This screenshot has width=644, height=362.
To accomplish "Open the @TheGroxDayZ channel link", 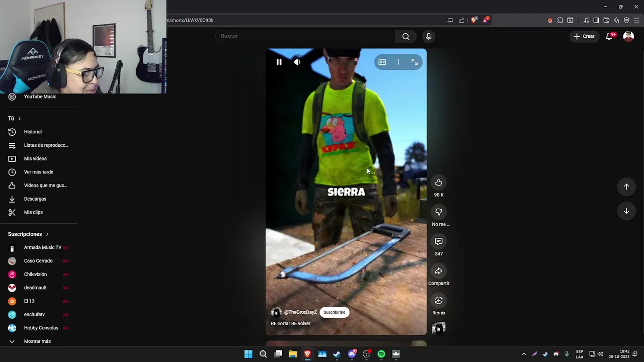I will pos(300,312).
